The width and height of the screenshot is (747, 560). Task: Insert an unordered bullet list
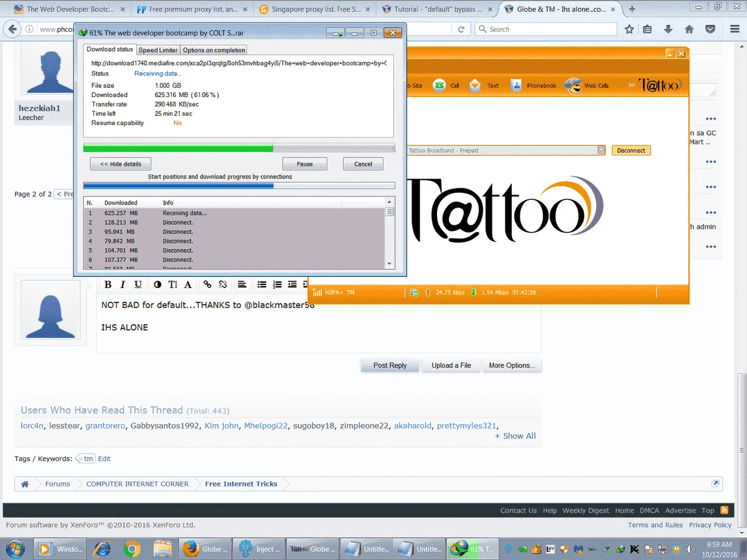coord(262,284)
